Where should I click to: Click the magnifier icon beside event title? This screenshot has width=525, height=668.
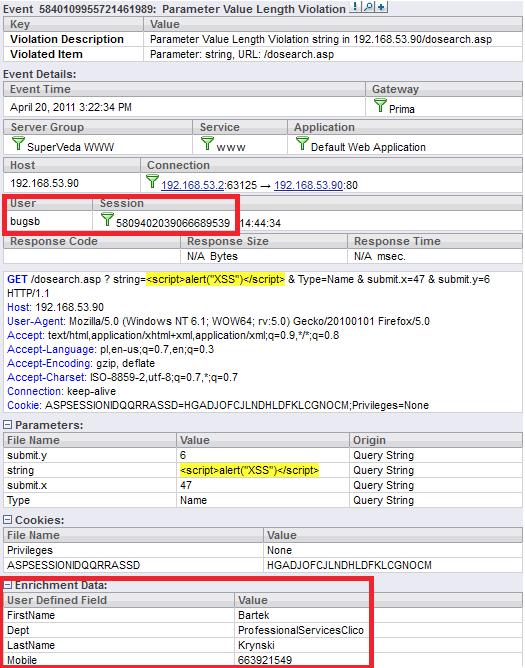[368, 7]
